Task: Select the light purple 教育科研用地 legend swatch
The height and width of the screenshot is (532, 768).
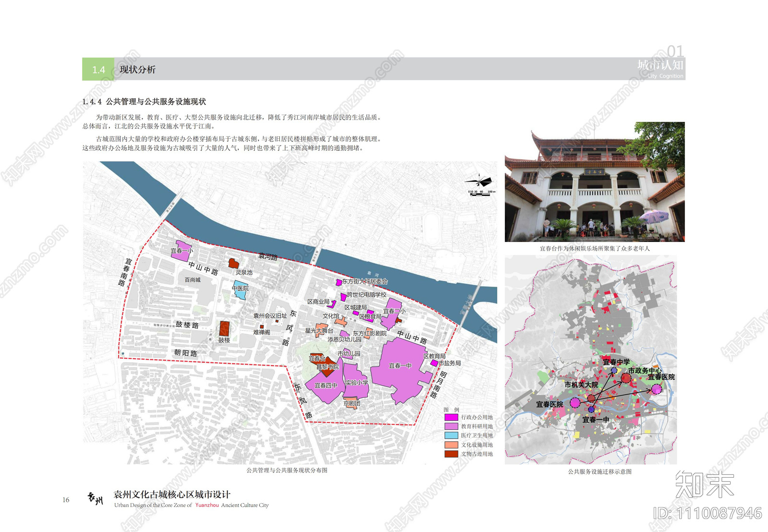Action: [451, 426]
